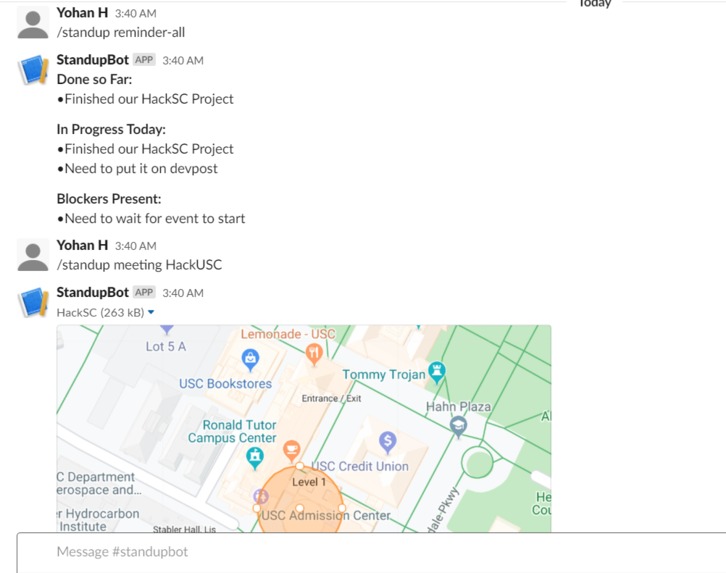The width and height of the screenshot is (726, 573).
Task: Click the Hahn Plaza graduation cap pin
Action: pos(458,427)
